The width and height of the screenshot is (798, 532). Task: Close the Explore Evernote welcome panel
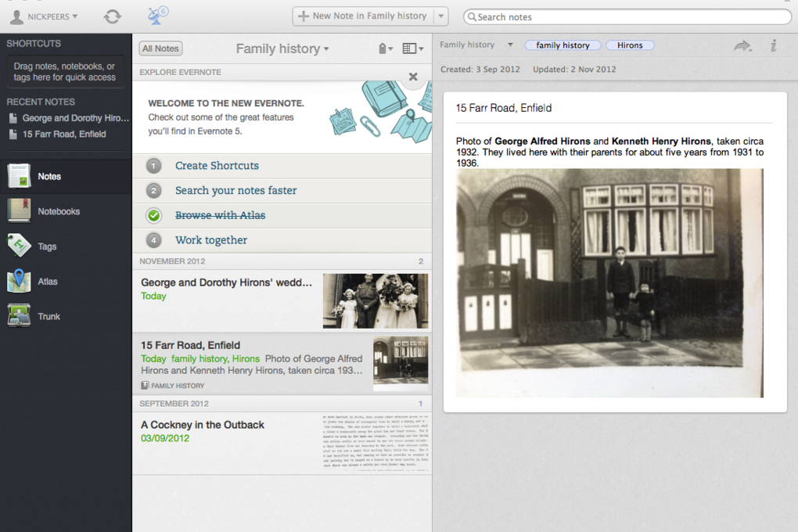click(x=413, y=77)
